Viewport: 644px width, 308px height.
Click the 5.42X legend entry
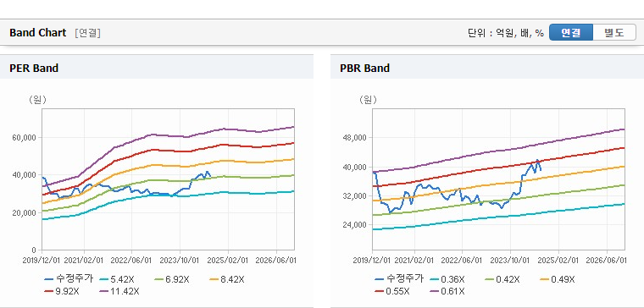click(117, 279)
